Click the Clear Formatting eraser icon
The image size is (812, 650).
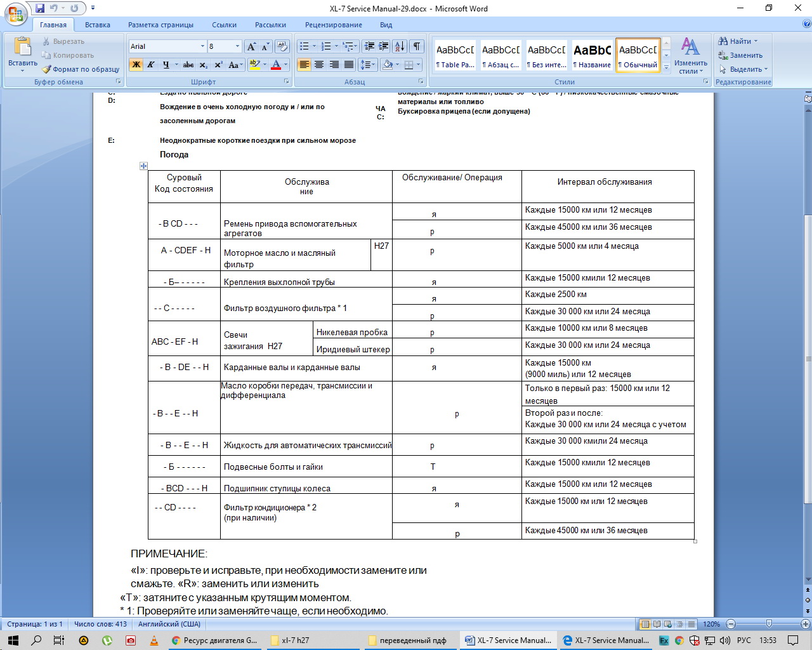pos(282,46)
